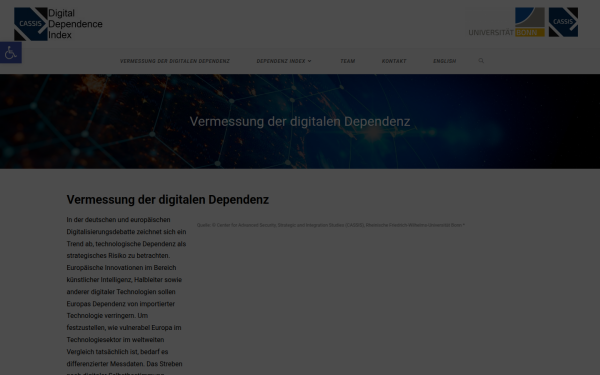The height and width of the screenshot is (375, 600).
Task: Click text line 'strategisches Risiko zu betrachten.'
Action: (118, 256)
